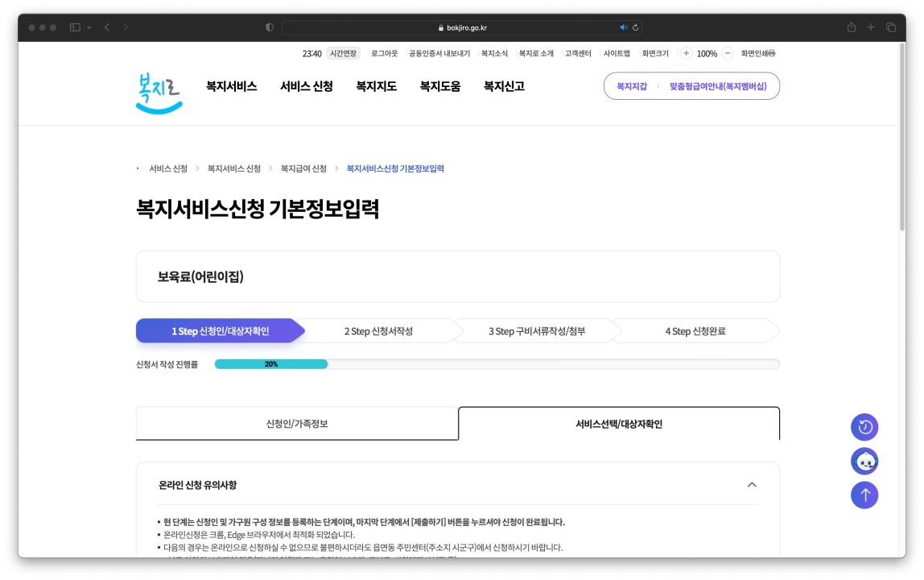This screenshot has width=924, height=580.
Task: Click the Safari share icon
Action: (851, 27)
